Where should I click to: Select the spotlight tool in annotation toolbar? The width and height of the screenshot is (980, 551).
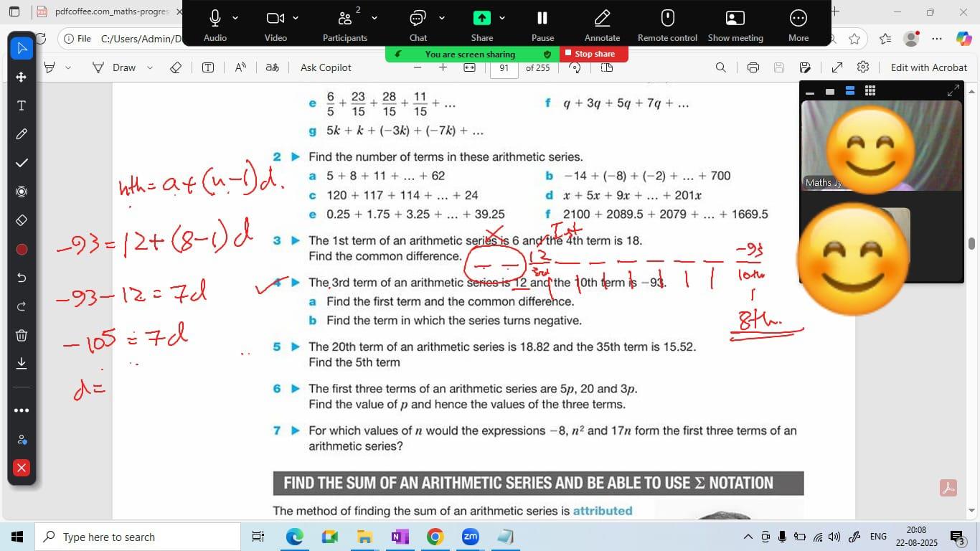(x=22, y=192)
